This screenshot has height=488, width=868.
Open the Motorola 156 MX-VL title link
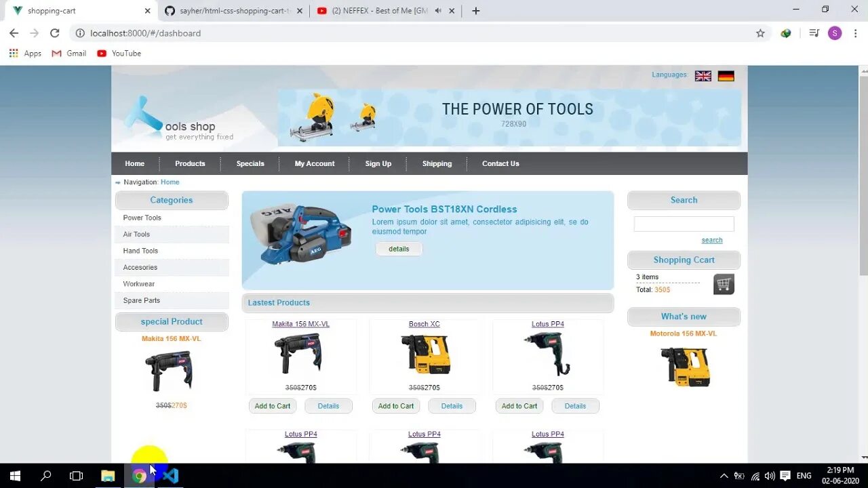pyautogui.click(x=684, y=333)
